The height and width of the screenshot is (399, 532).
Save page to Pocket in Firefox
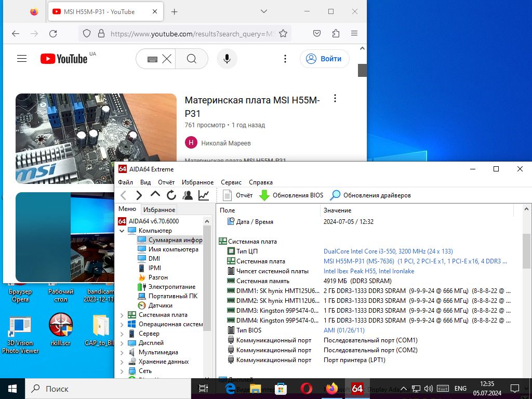pos(317,33)
